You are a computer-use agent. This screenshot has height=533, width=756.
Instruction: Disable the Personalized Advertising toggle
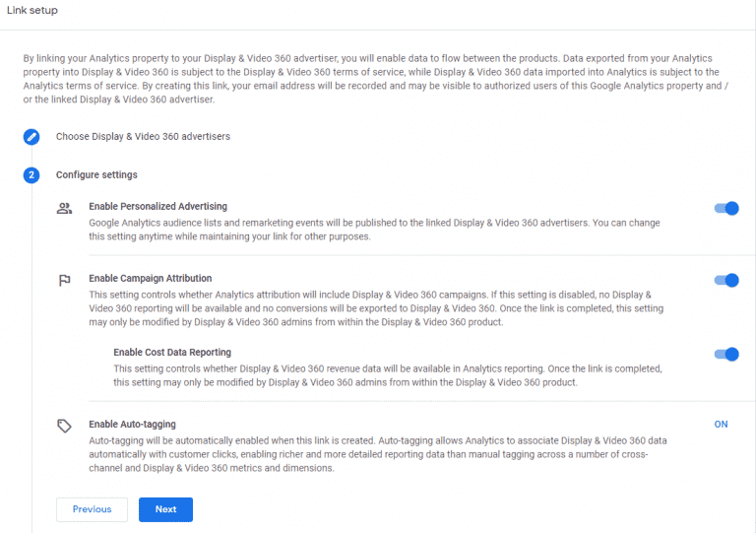[x=726, y=209]
